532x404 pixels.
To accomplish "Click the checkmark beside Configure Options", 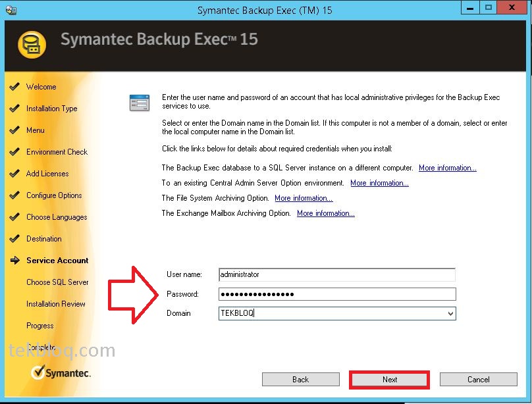I will (14, 195).
